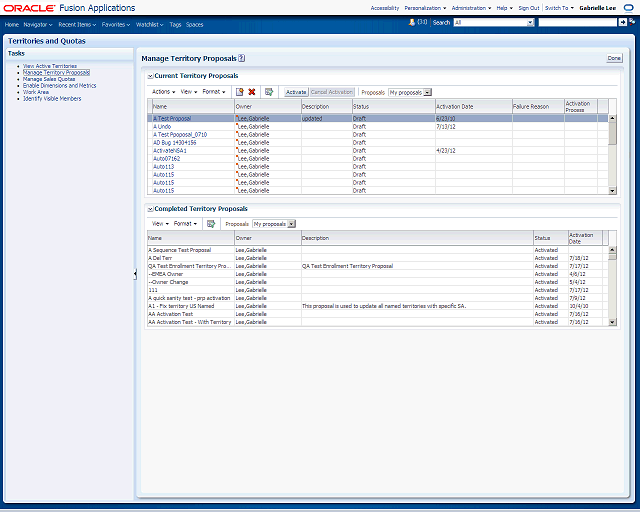Open Auto07162 proposal link

(167, 158)
